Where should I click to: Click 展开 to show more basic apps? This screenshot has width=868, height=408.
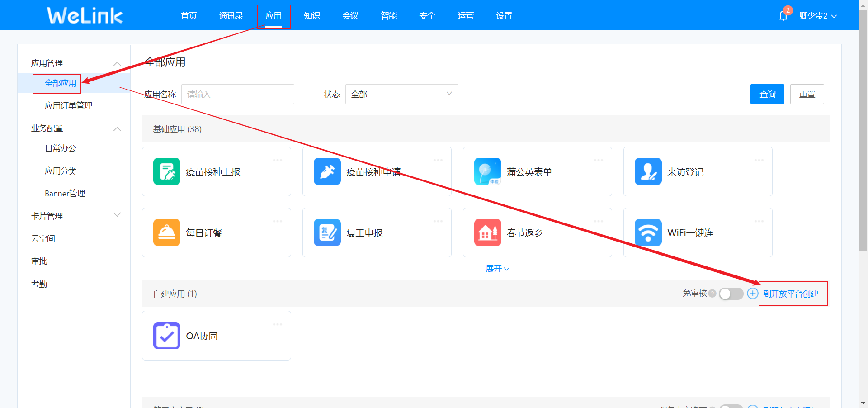[x=497, y=269]
